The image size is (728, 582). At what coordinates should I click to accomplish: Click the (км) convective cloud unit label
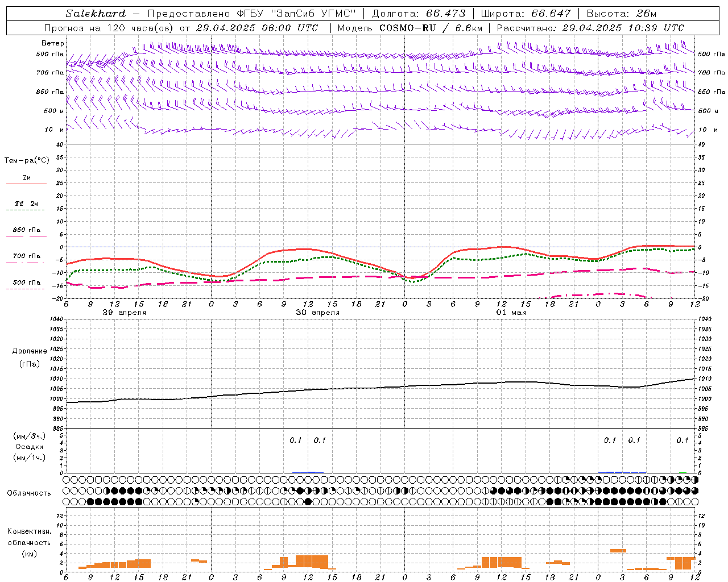(x=30, y=554)
